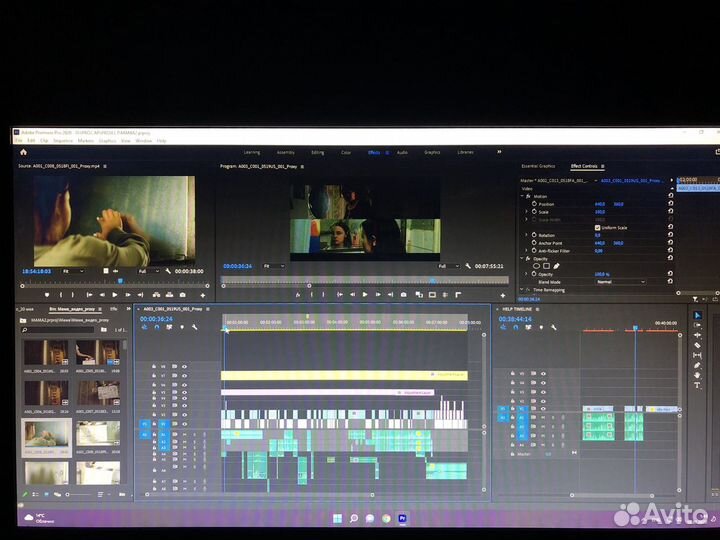Click the Premiere Pro icon in Windows taskbar

402,518
